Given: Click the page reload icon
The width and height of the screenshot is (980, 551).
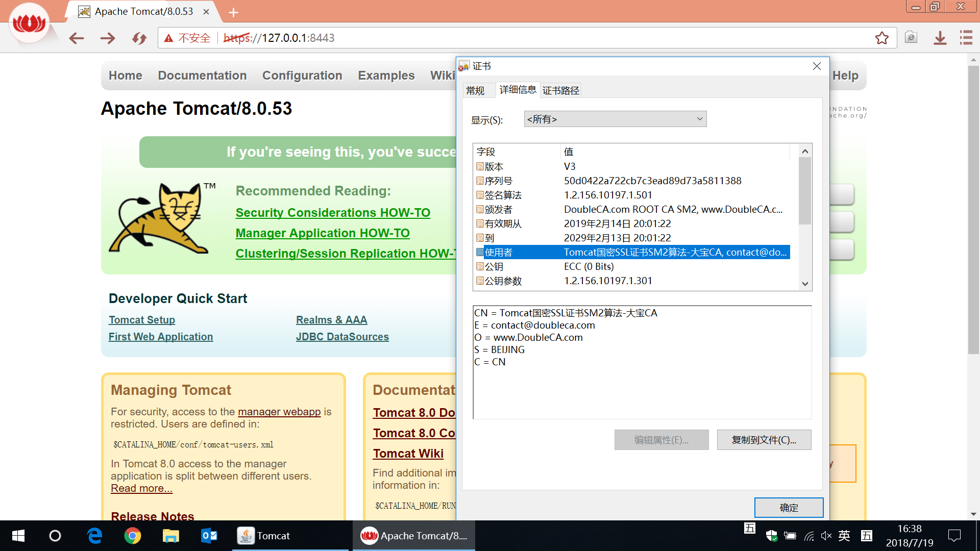Looking at the screenshot, I should point(139,38).
